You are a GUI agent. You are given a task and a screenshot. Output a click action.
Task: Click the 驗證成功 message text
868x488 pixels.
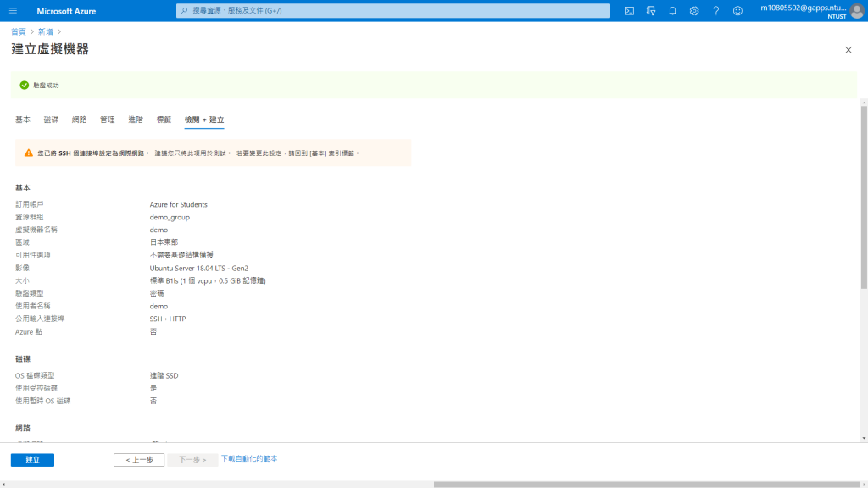pyautogui.click(x=46, y=86)
